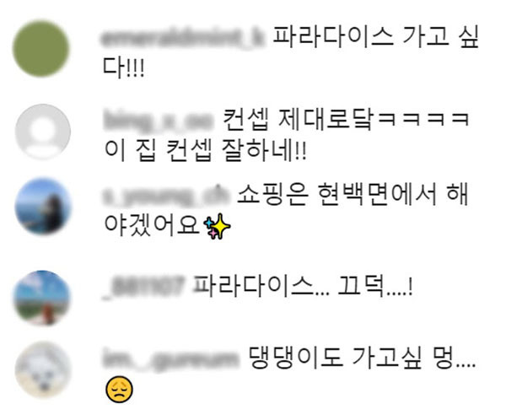506x420 pixels.
Task: View the ocean photo profile picture
Action: click(43, 207)
